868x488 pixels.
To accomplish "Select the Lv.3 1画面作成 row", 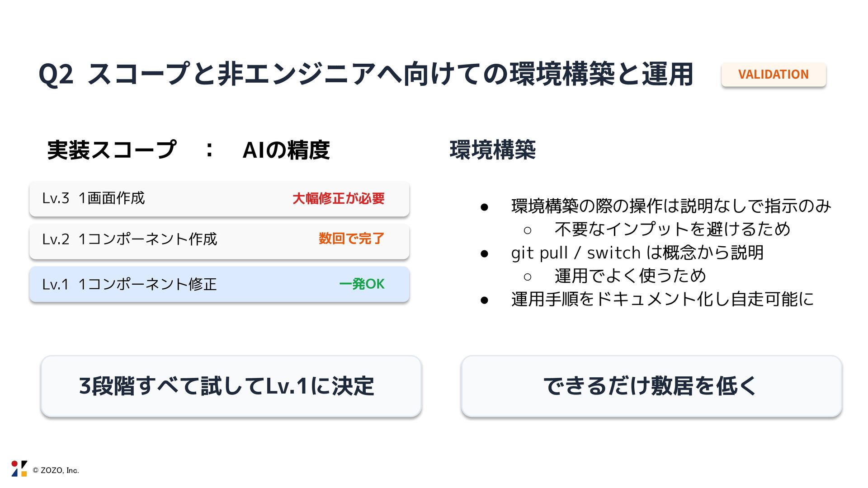I will (219, 199).
